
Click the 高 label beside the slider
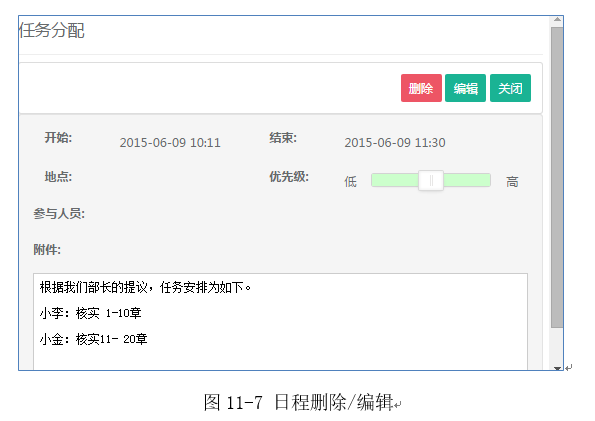coord(512,181)
